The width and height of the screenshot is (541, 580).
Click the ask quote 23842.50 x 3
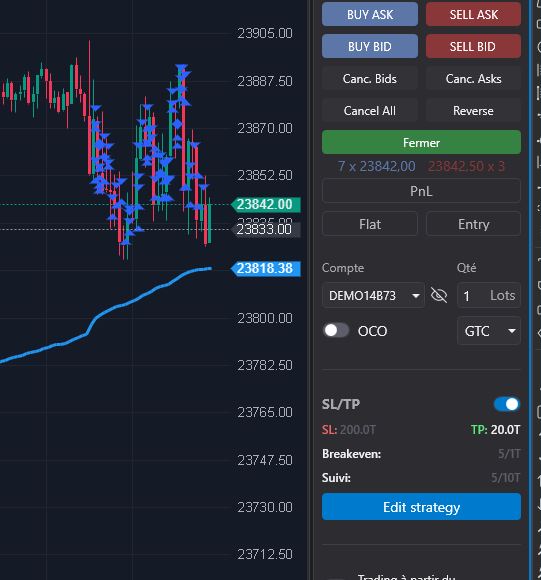click(466, 166)
